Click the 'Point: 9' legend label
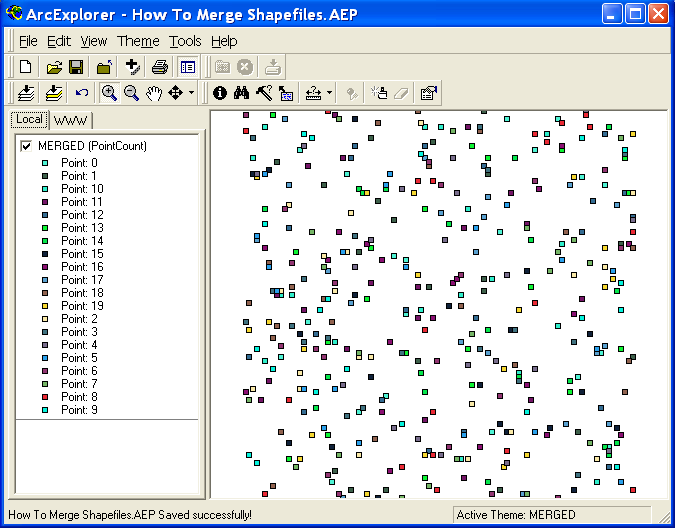 pyautogui.click(x=79, y=410)
